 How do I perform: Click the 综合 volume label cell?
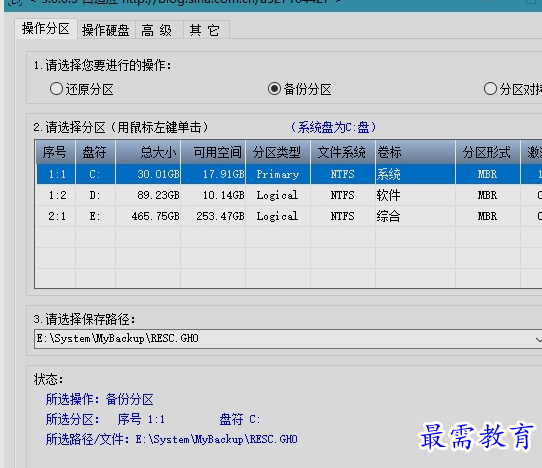pos(415,216)
